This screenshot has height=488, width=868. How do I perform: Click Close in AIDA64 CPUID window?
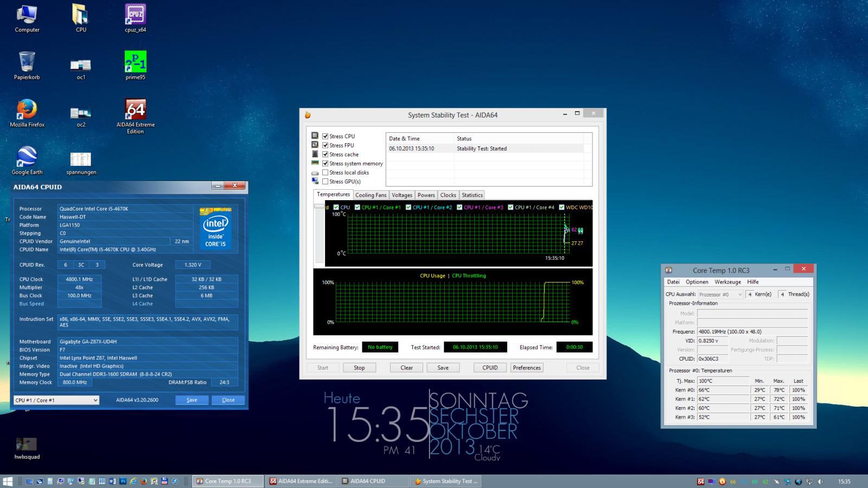click(x=228, y=400)
